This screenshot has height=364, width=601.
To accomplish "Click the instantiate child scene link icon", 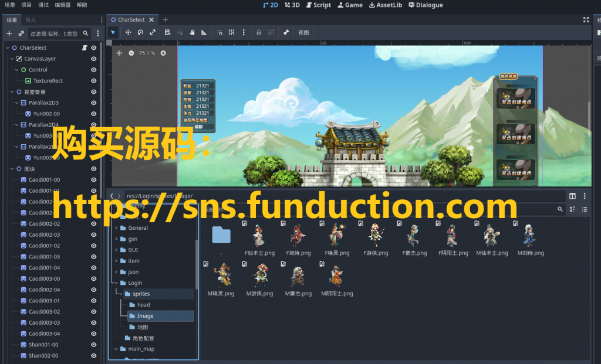I will [21, 33].
